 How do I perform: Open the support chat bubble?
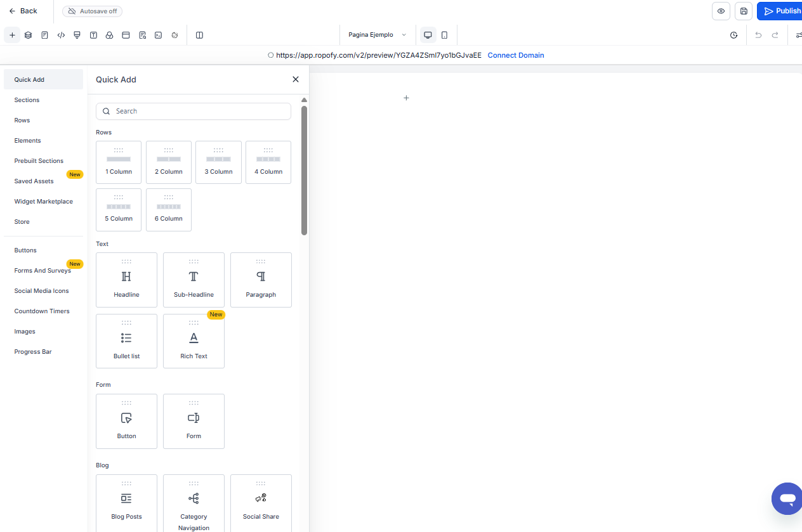(787, 498)
